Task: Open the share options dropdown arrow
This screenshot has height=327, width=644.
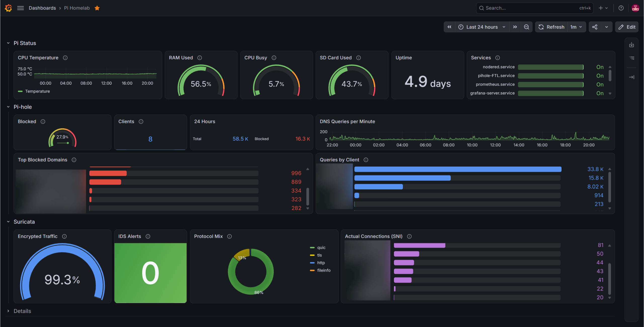Action: (607, 27)
